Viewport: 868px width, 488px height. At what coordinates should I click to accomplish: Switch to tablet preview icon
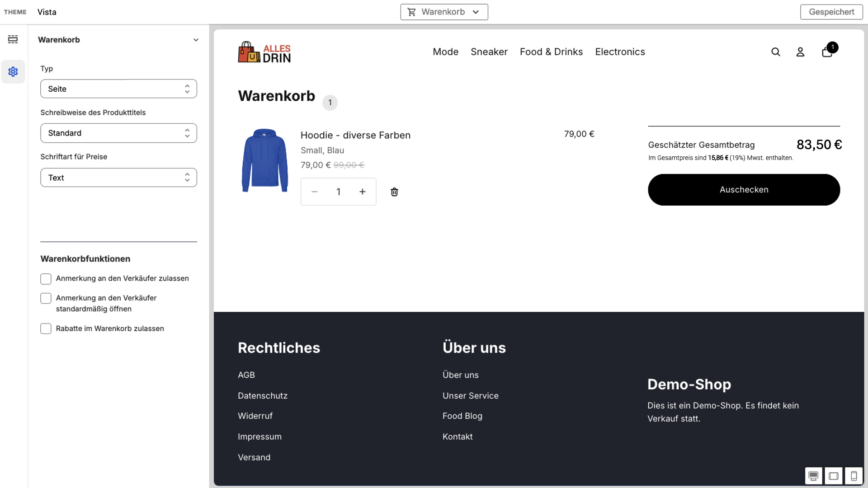click(x=834, y=476)
